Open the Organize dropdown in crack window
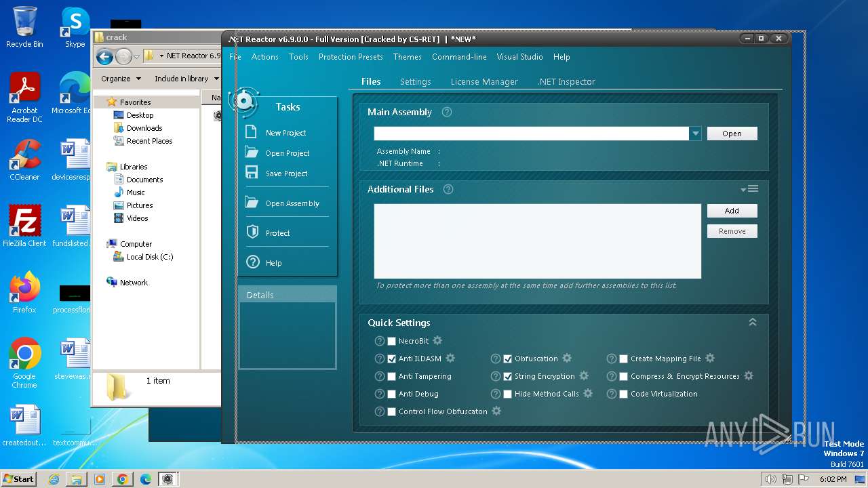 [x=121, y=79]
